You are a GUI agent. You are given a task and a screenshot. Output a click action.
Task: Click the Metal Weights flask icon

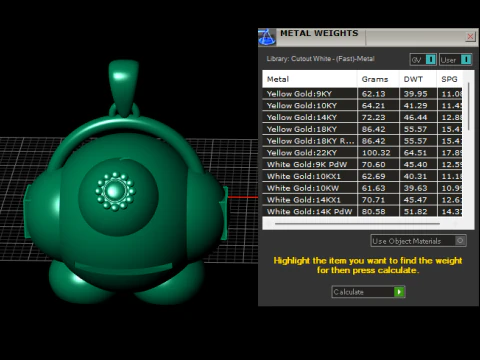click(x=267, y=37)
